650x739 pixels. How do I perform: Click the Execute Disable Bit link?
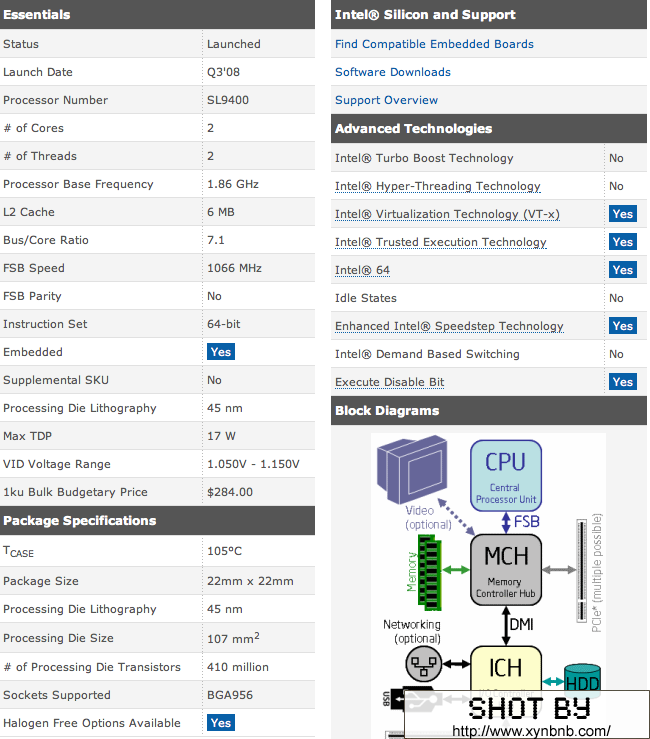[x=389, y=382]
